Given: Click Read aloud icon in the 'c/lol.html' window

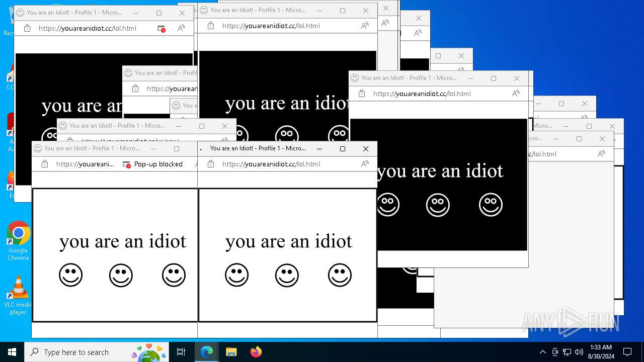Looking at the screenshot, I should 602,154.
